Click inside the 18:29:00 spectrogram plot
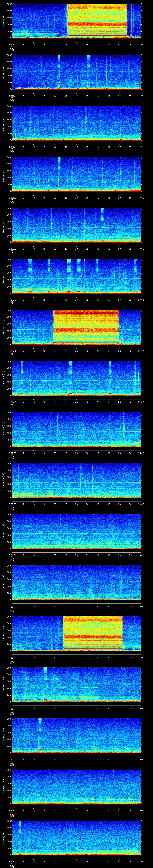The height and width of the screenshot is (868, 153). click(x=76, y=787)
